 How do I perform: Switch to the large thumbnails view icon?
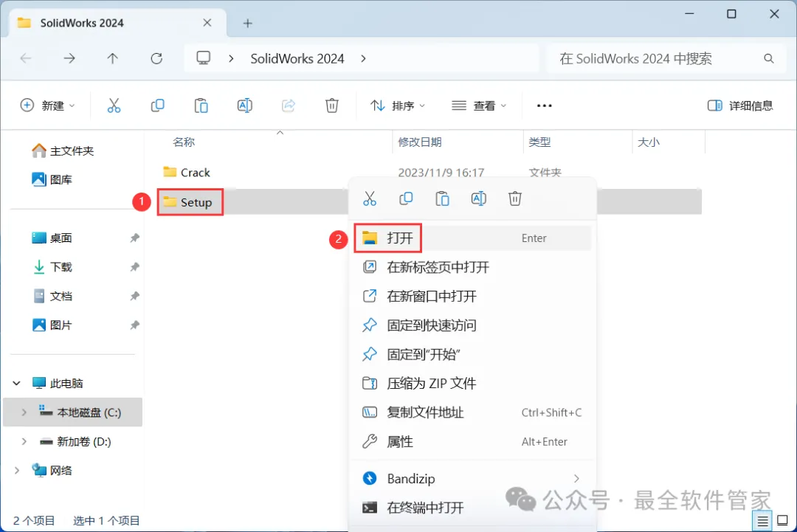click(783, 520)
